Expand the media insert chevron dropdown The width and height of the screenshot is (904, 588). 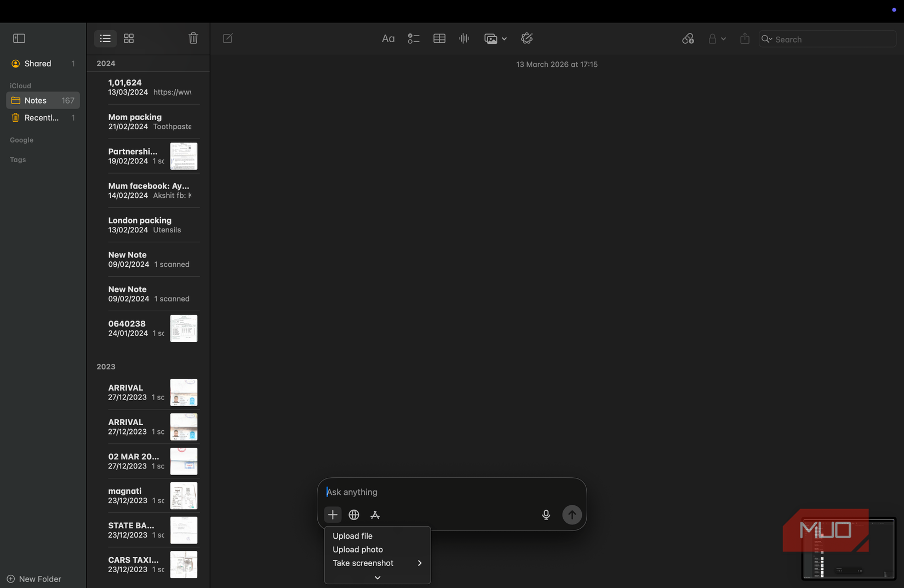[504, 39]
